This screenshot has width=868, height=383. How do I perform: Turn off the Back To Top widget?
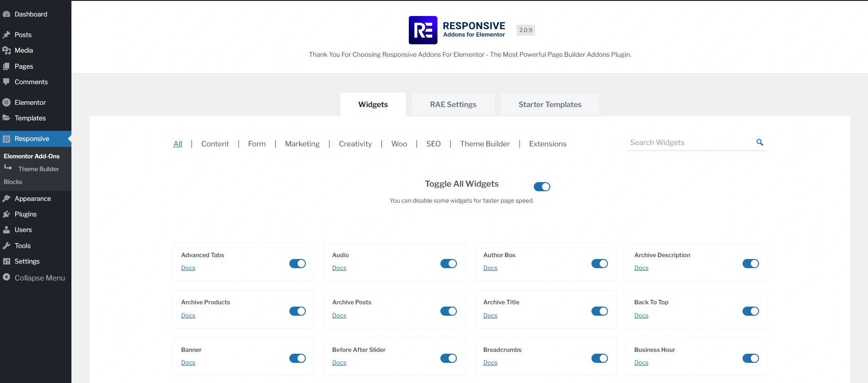pyautogui.click(x=751, y=311)
